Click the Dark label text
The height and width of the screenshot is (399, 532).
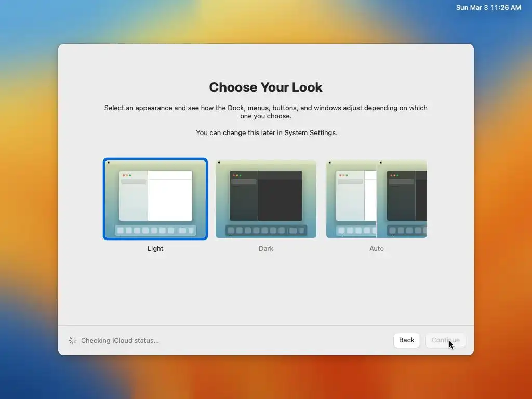click(266, 248)
